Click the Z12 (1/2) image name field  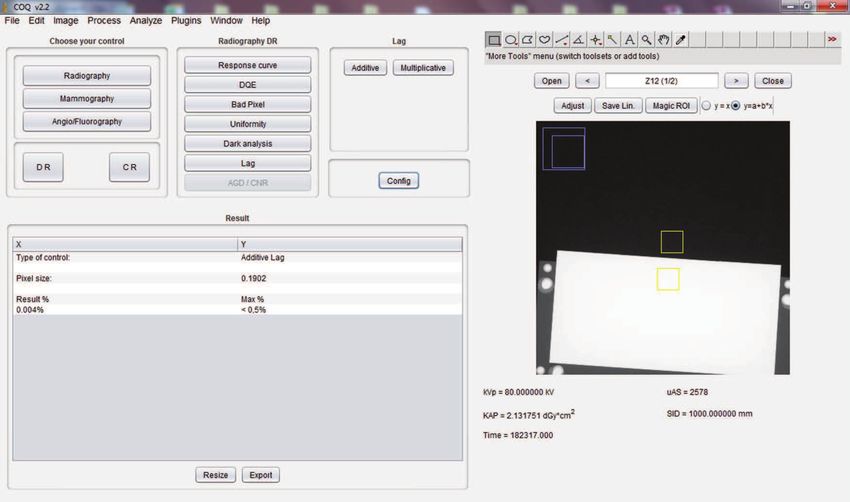pyautogui.click(x=661, y=81)
